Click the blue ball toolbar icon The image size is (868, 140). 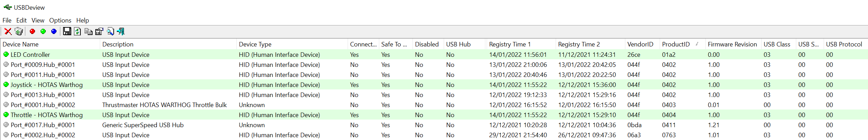tap(54, 32)
